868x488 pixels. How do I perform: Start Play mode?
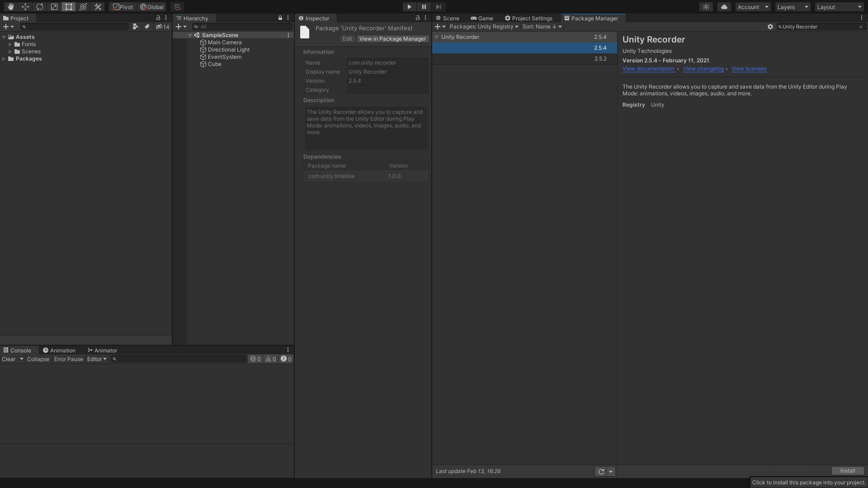click(409, 7)
